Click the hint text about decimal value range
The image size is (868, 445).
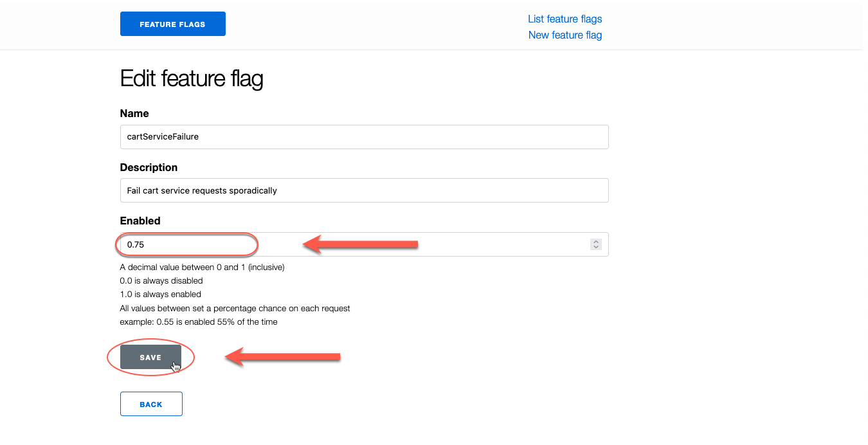202,267
